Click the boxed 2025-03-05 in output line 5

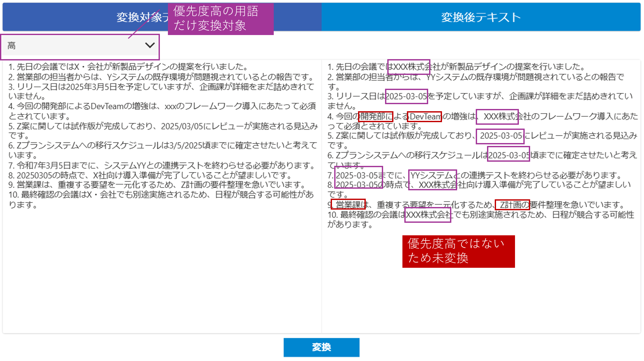click(500, 136)
